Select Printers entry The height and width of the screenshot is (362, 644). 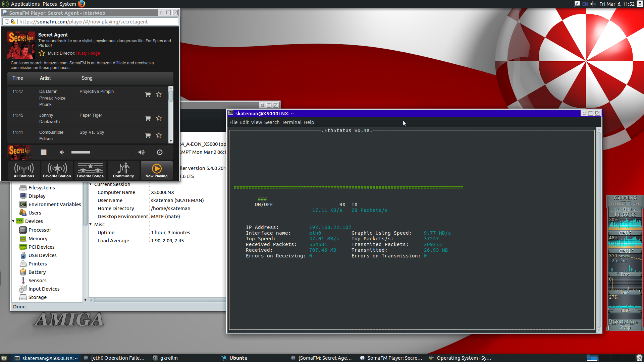pos(38,264)
